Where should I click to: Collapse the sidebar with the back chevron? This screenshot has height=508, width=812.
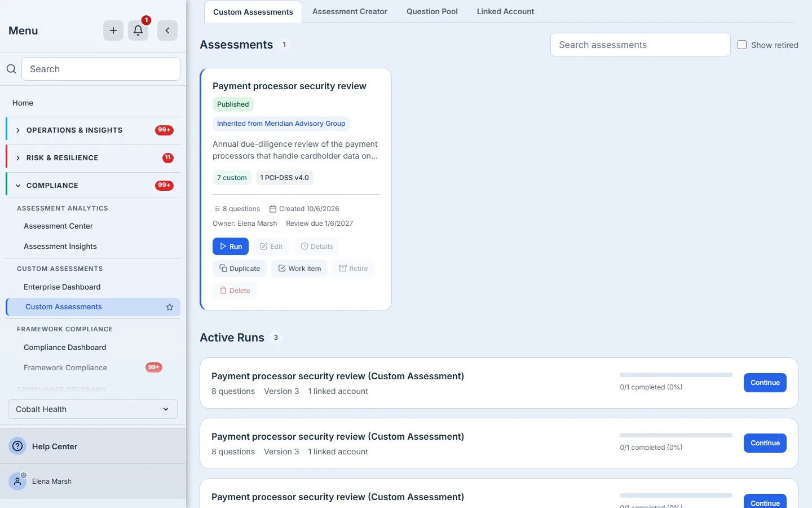click(x=167, y=30)
